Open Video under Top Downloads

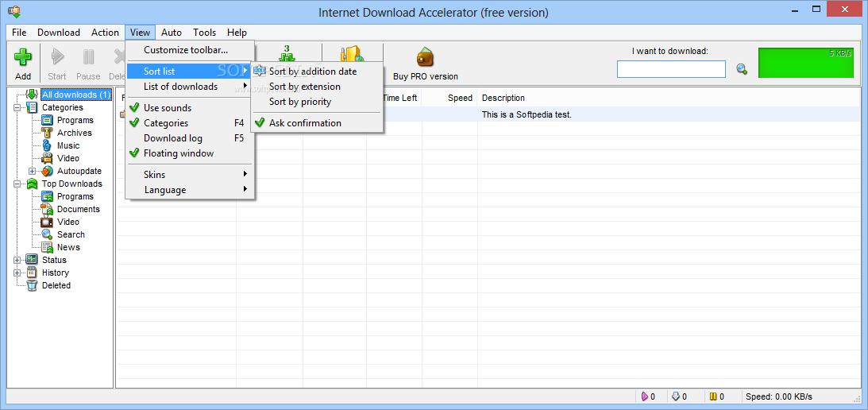pos(68,222)
